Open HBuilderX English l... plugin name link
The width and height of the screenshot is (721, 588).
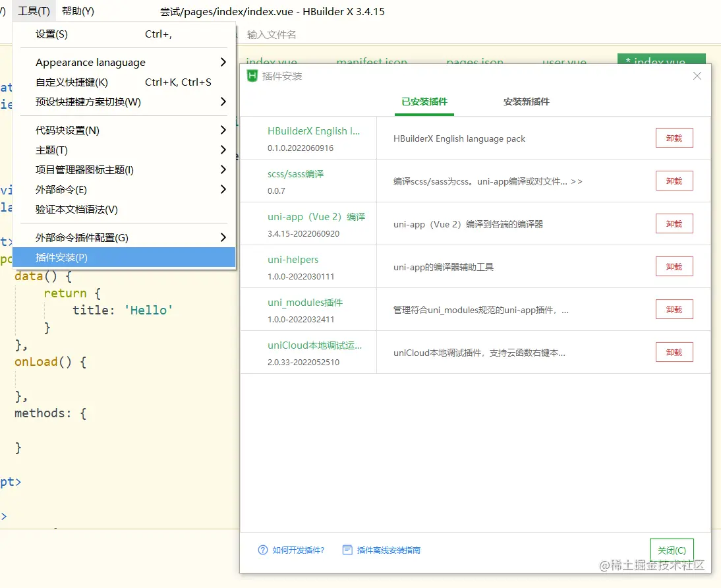[314, 131]
